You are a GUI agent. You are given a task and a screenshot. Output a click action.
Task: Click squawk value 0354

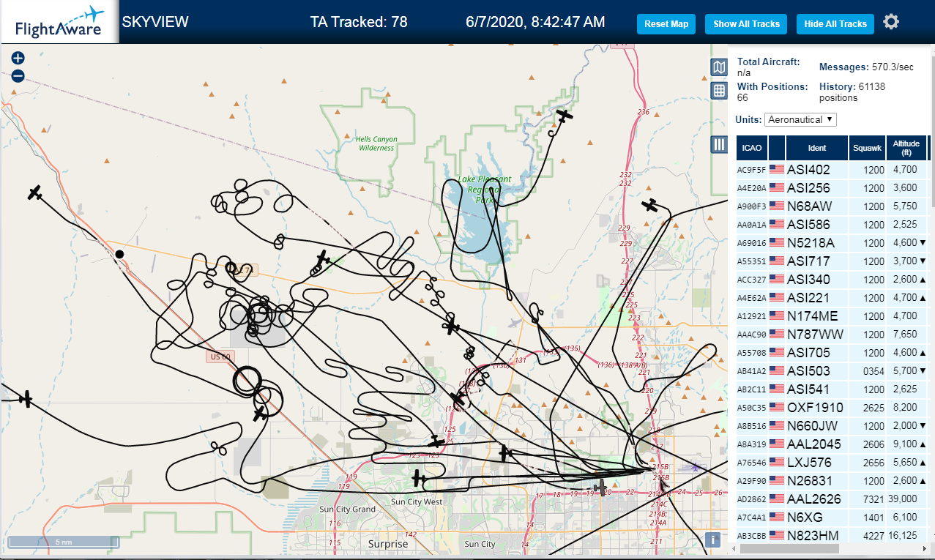(873, 371)
